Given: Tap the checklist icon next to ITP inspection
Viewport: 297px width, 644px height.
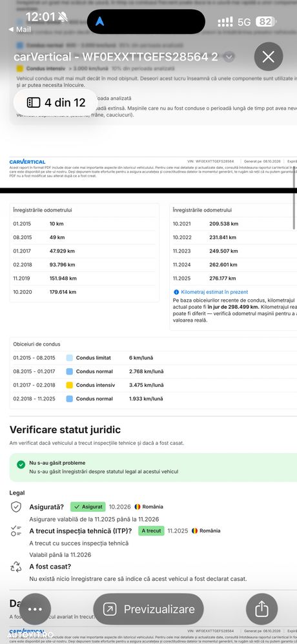Looking at the screenshot, I should pos(15,531).
